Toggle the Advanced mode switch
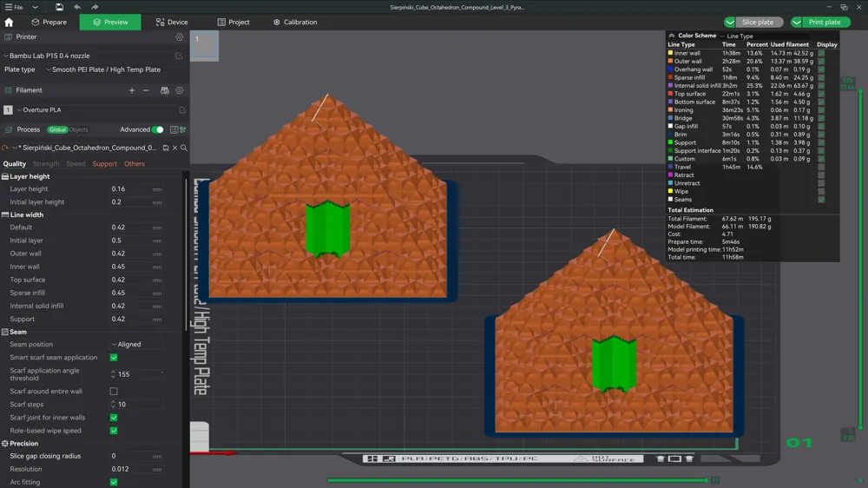The height and width of the screenshot is (488, 868). click(157, 129)
